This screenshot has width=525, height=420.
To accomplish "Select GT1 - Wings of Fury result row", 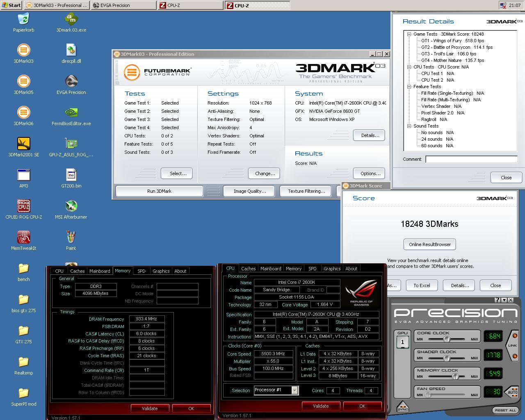I will (x=452, y=41).
